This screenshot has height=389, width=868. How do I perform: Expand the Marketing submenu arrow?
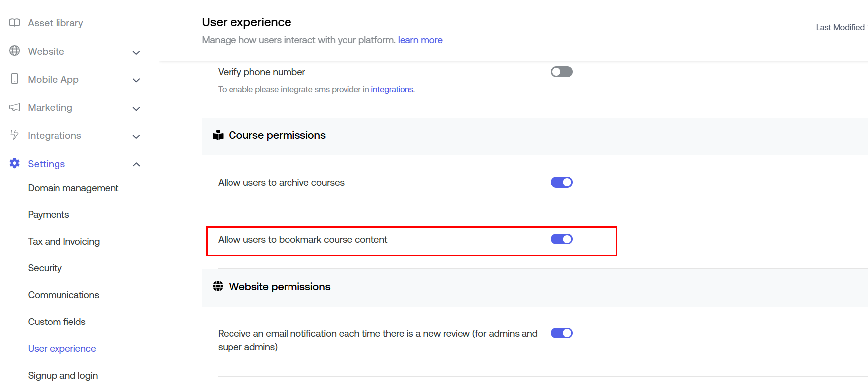136,108
